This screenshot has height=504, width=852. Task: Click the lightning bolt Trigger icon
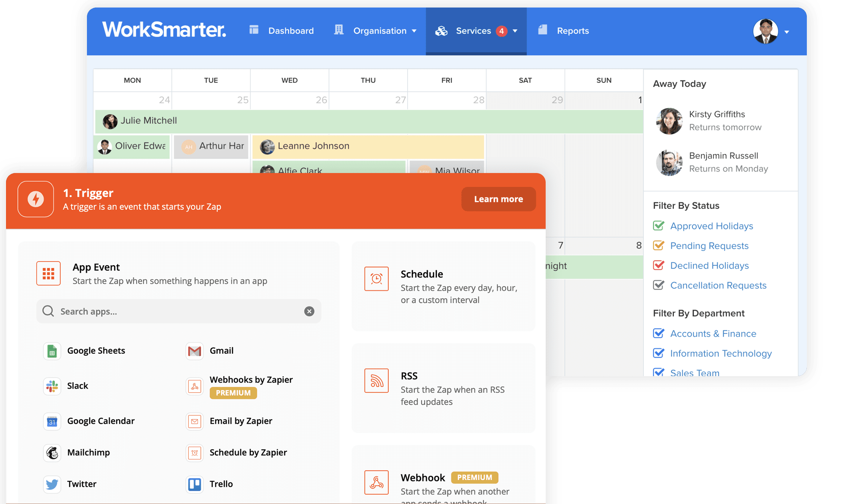coord(35,199)
